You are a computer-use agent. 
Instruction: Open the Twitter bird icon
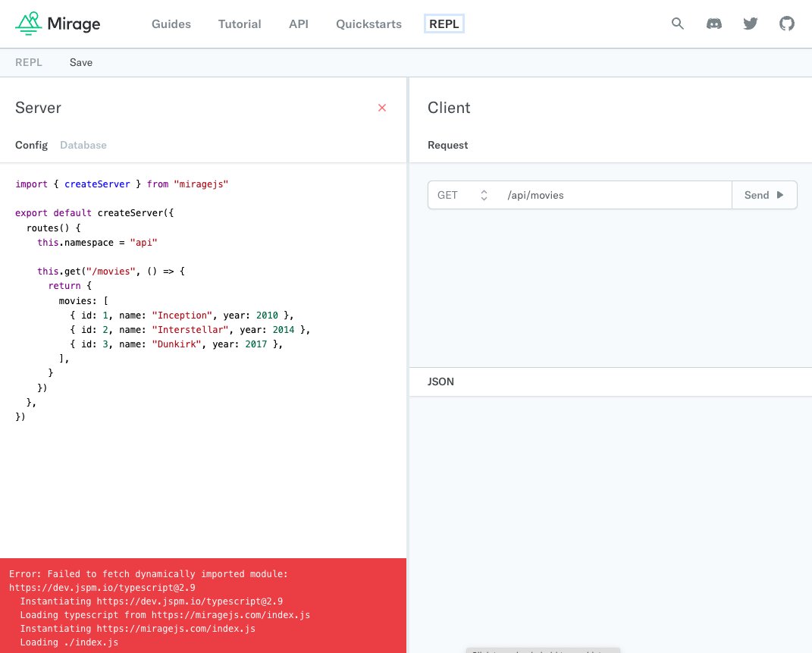pos(751,24)
